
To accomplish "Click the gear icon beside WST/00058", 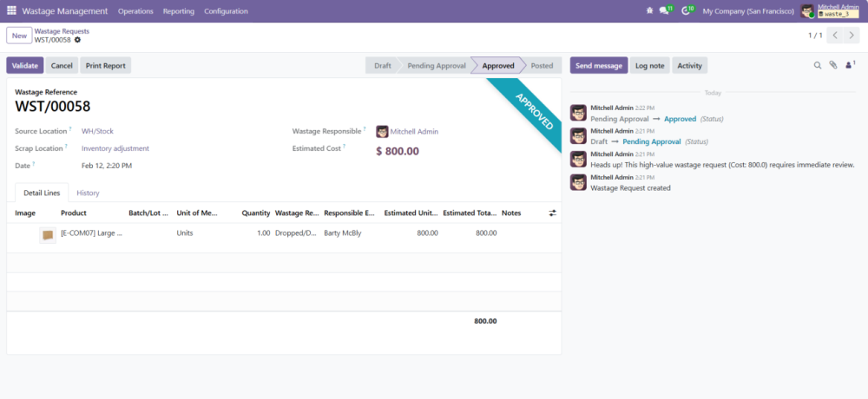I will [x=77, y=40].
